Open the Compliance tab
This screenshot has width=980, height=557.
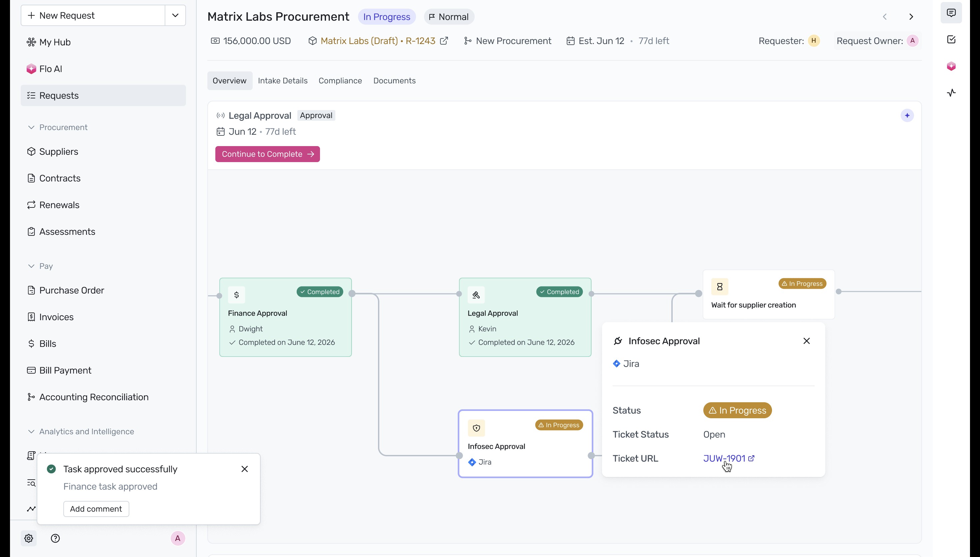pos(340,81)
